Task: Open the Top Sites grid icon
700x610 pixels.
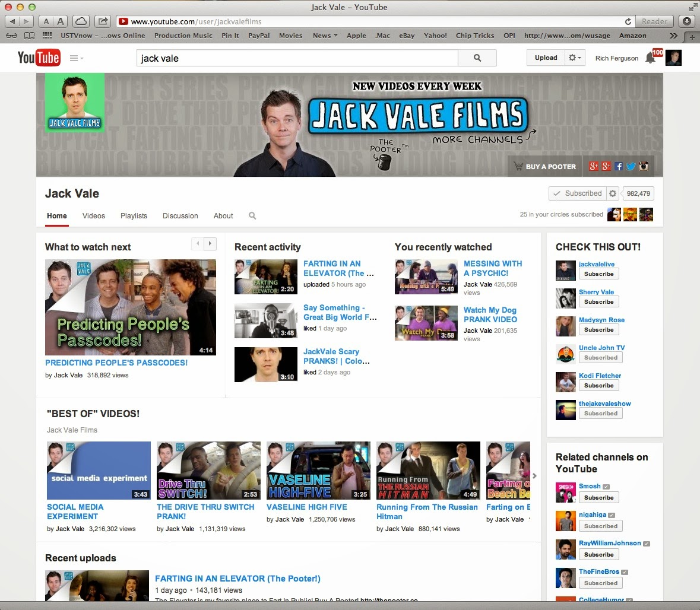Action: (x=47, y=36)
